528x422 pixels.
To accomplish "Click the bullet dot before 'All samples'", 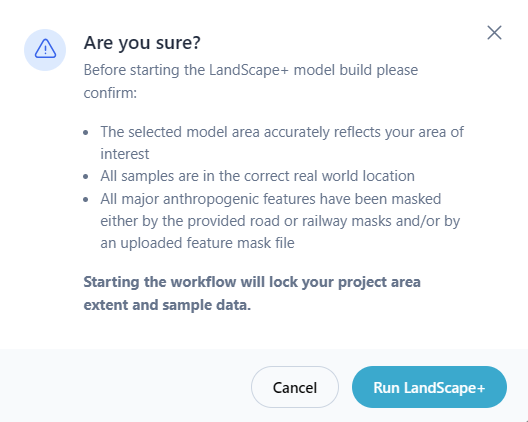I will [x=86, y=176].
